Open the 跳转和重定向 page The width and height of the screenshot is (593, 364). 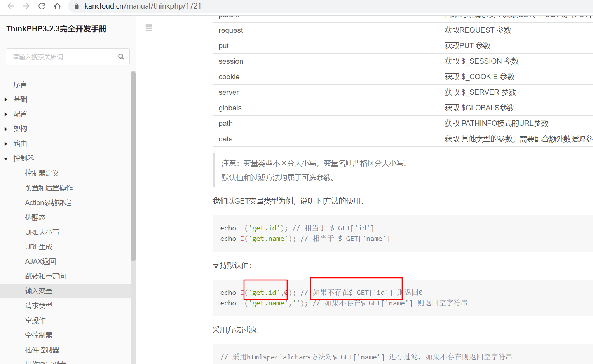coord(45,277)
